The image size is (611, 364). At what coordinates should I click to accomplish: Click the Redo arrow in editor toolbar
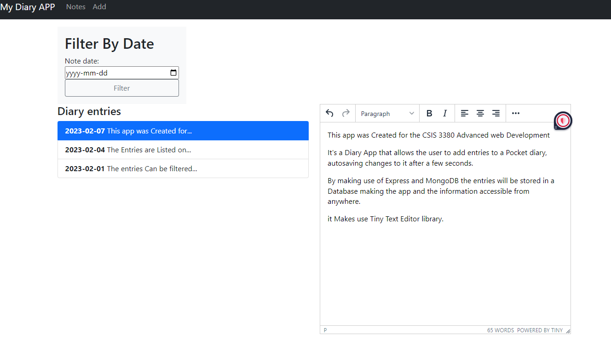[x=346, y=113]
